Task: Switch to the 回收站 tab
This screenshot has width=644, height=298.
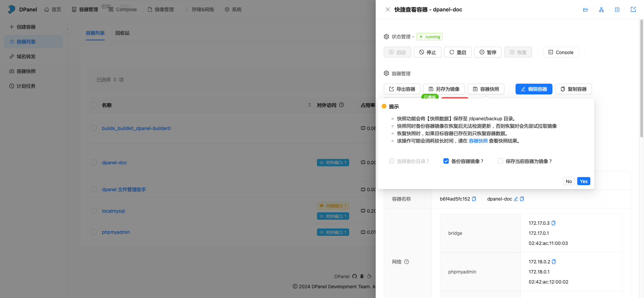Action: pos(122,33)
